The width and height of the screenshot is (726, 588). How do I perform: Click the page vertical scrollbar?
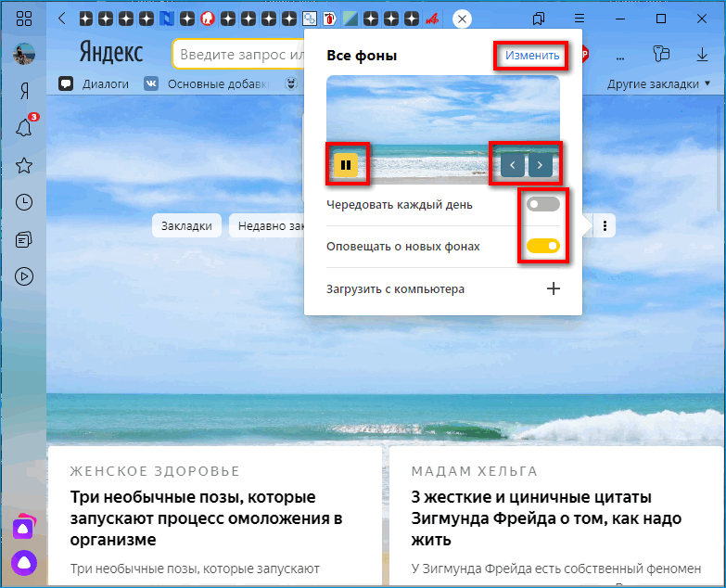tap(720, 158)
